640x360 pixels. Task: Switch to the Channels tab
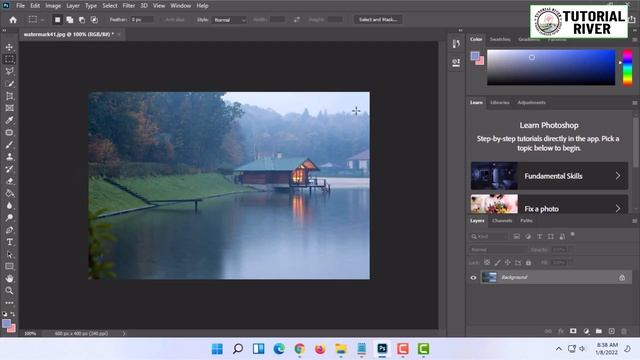point(502,220)
